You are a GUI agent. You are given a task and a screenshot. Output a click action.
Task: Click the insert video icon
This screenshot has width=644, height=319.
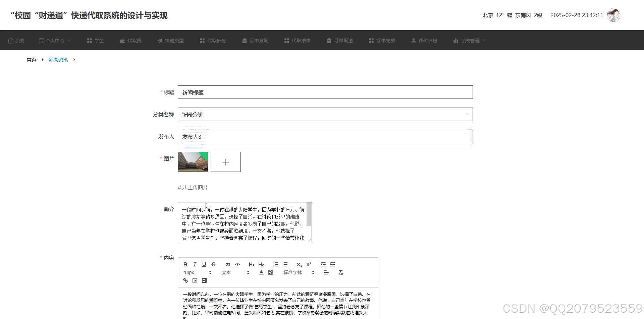pos(204,280)
